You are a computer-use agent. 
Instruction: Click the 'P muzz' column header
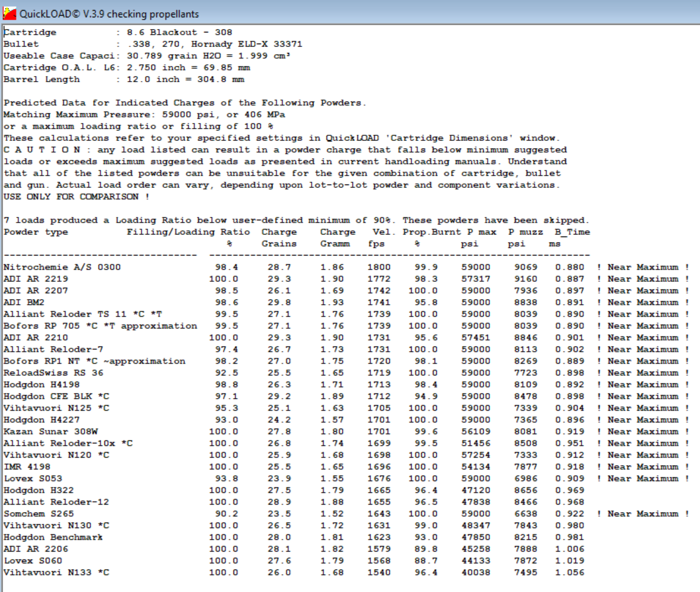525,232
